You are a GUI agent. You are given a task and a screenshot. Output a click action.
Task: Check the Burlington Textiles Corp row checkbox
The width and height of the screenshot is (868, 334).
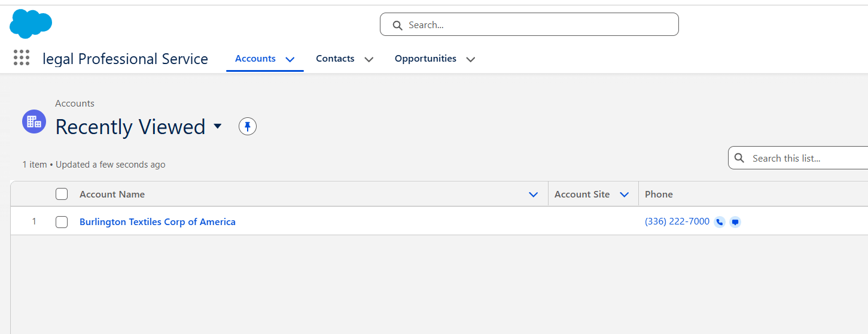click(62, 222)
